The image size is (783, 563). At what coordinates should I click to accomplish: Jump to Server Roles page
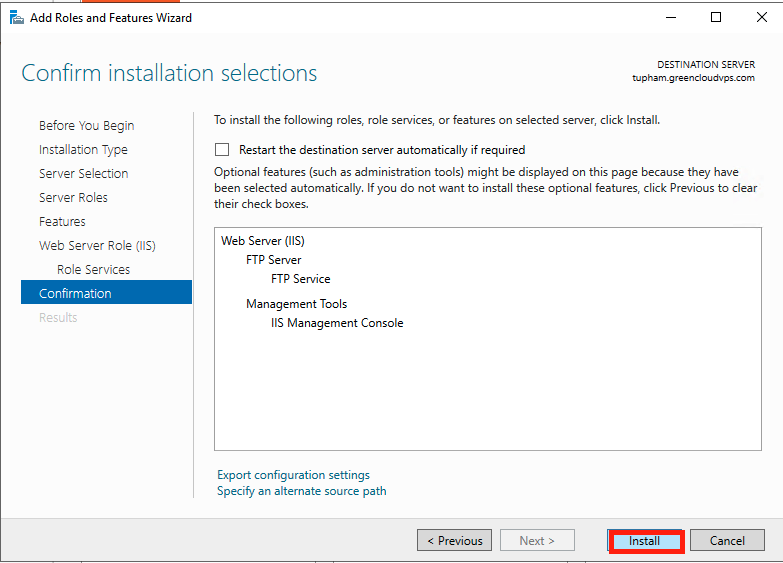tap(73, 197)
